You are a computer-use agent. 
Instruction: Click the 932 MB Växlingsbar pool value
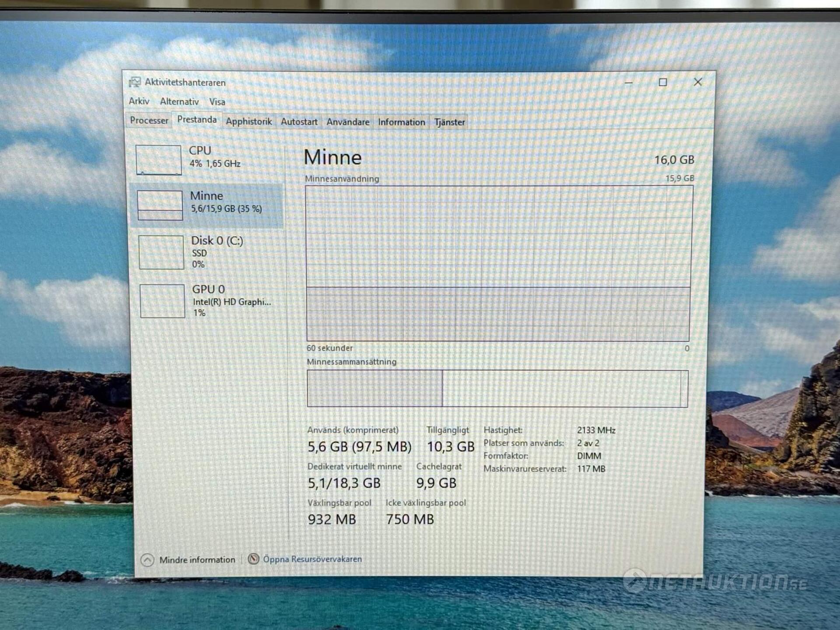point(332,519)
